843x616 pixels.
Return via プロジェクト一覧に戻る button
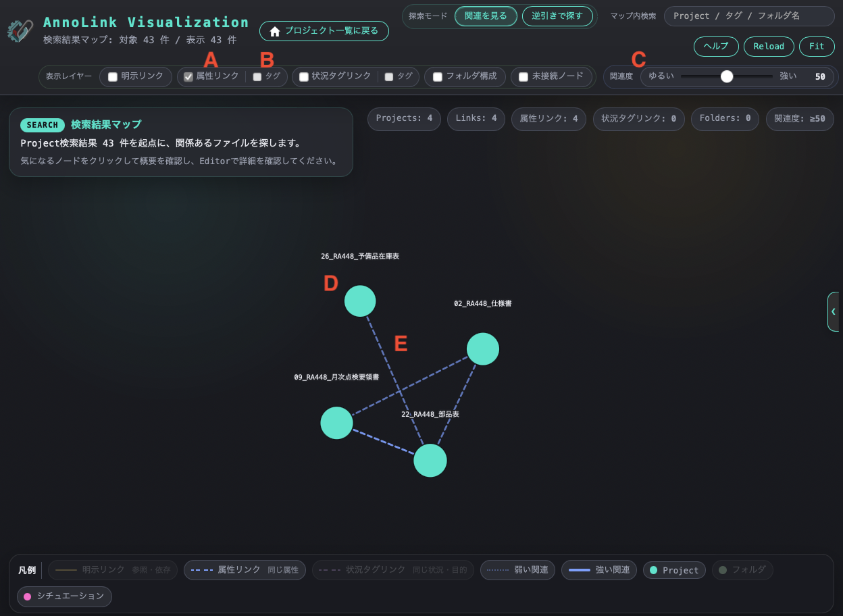coord(324,32)
